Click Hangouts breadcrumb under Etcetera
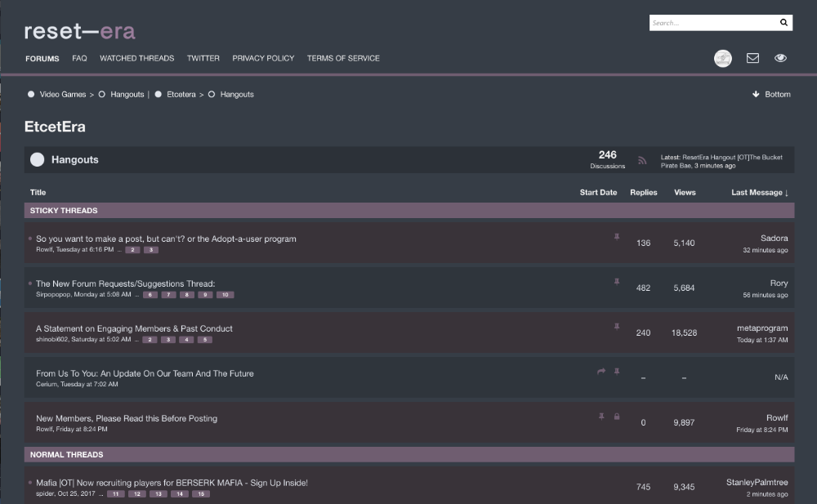Image resolution: width=817 pixels, height=504 pixels. click(237, 94)
